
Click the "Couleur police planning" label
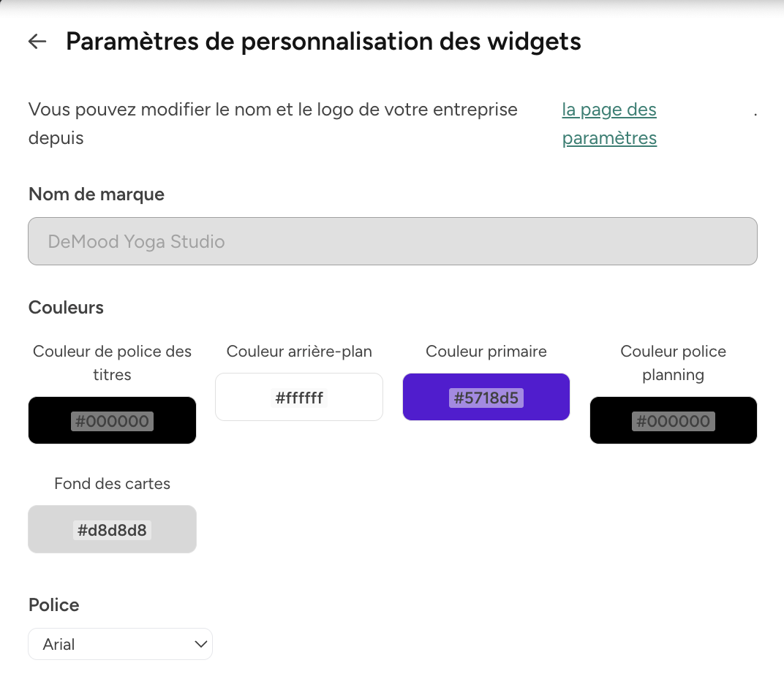[x=673, y=363]
